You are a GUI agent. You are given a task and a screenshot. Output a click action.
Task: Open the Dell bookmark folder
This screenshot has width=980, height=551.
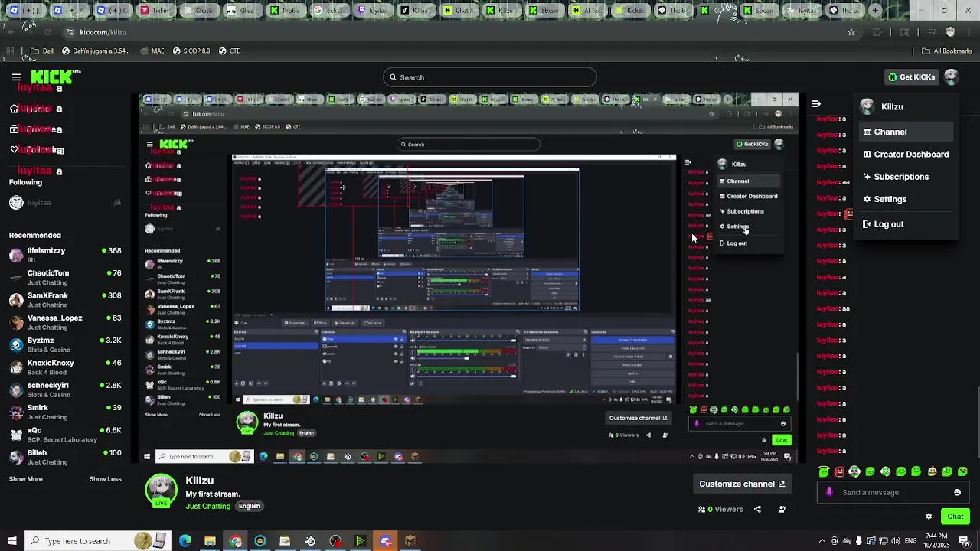[41, 51]
